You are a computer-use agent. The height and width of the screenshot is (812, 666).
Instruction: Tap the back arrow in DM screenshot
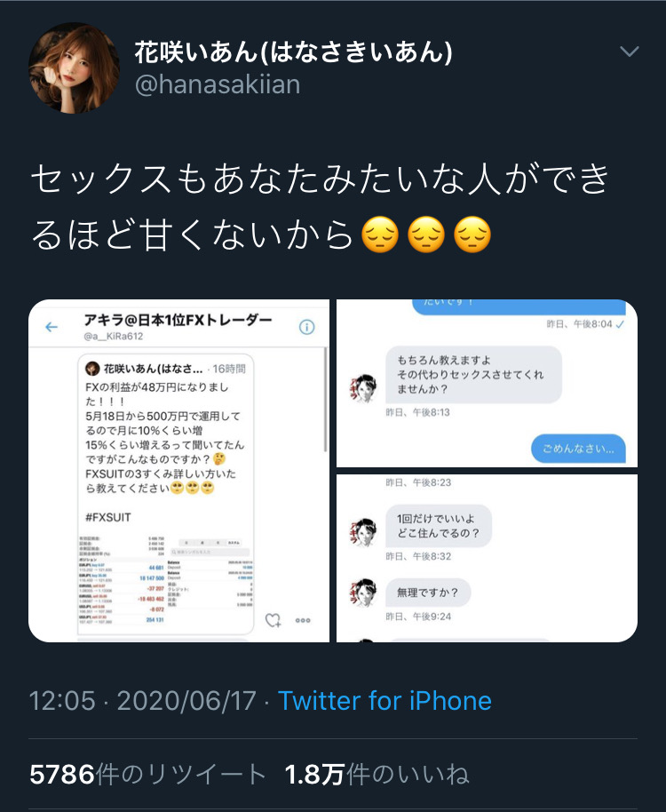pos(52,327)
